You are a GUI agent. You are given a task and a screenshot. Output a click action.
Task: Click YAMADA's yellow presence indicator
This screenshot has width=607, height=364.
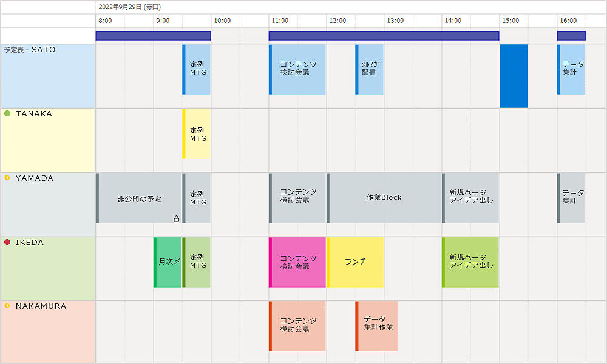tap(5, 178)
